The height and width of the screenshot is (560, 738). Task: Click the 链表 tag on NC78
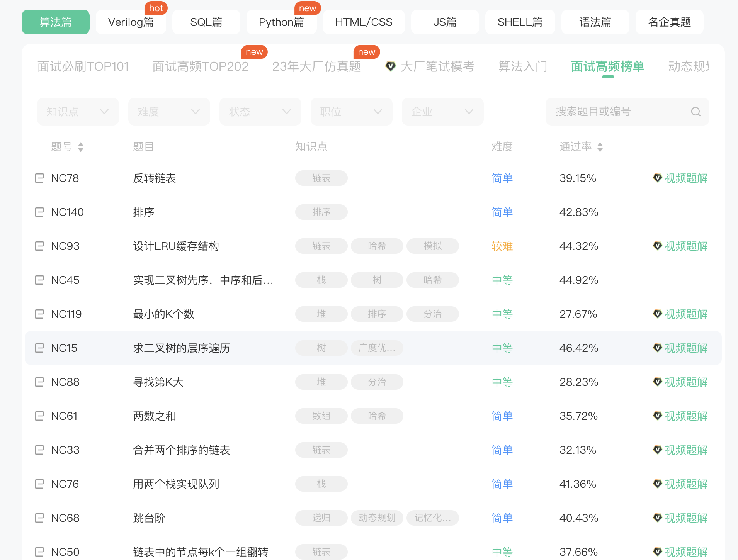pyautogui.click(x=321, y=178)
